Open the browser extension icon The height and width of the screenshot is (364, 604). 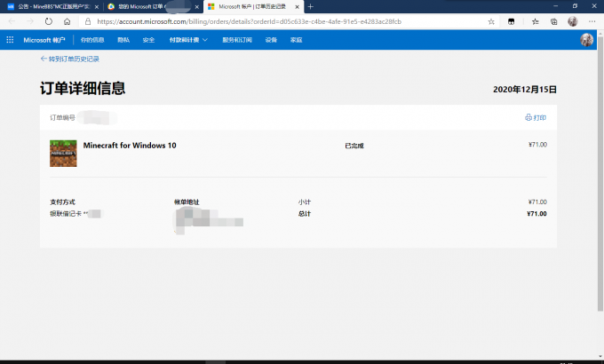511,21
